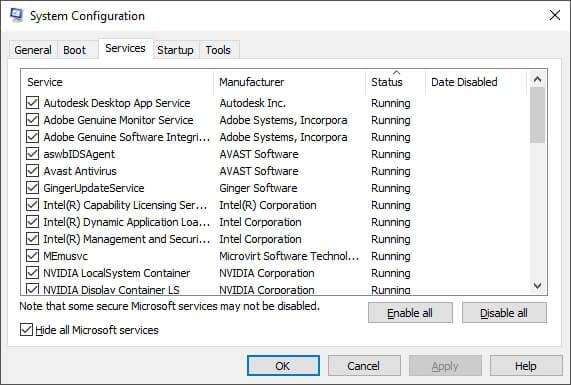Switch to the Startup tab

click(x=175, y=50)
